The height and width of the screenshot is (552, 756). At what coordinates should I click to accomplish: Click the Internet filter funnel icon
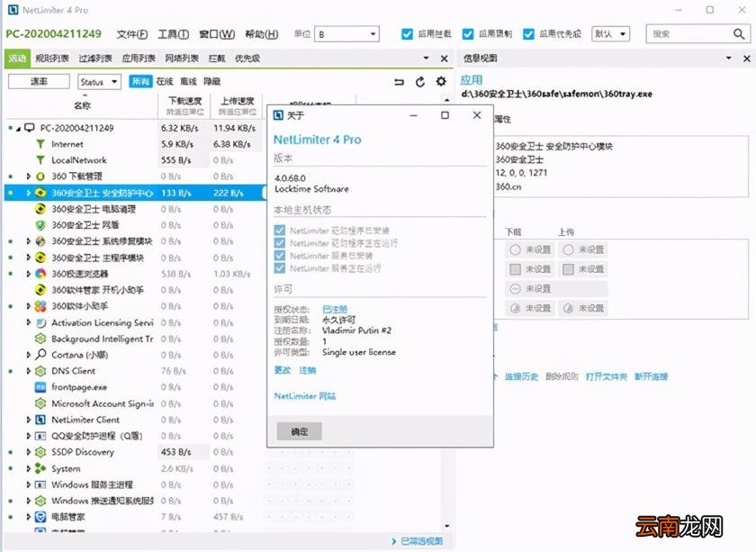(x=41, y=144)
